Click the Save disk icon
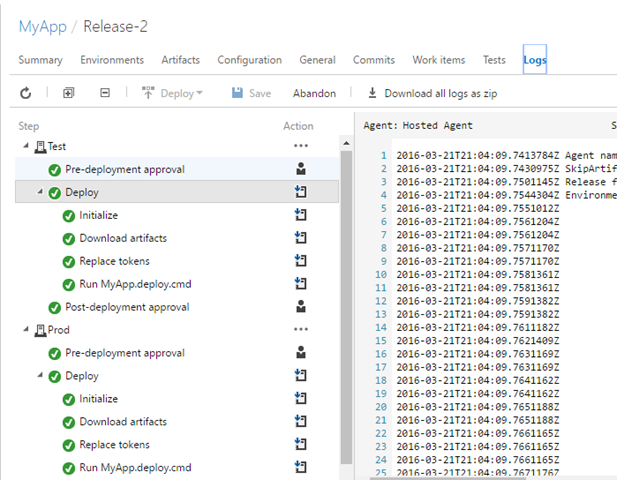Viewport: 617px width, 480px height. point(237,93)
